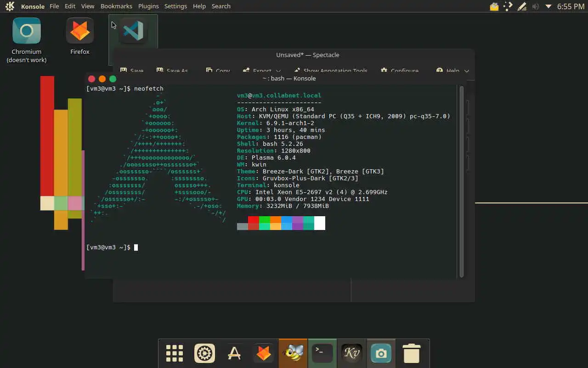Open the Chromium desktop shortcut

point(27,40)
